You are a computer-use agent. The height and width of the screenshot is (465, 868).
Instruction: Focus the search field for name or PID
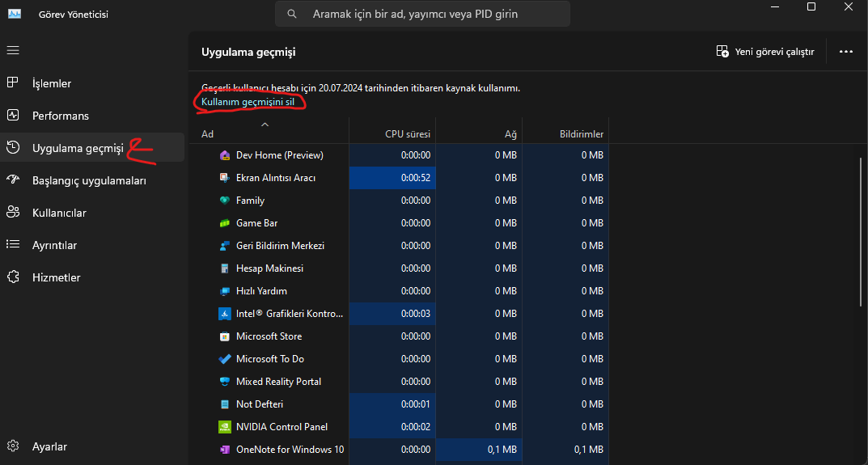(422, 14)
